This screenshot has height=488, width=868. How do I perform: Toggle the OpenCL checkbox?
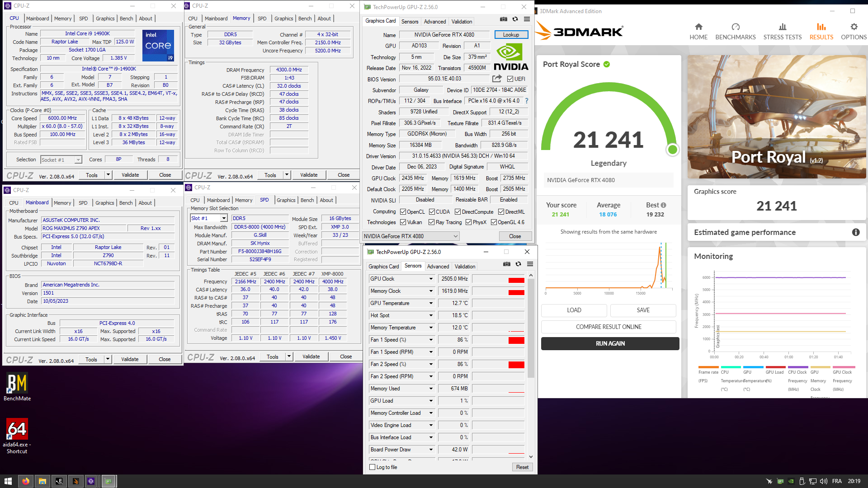tap(403, 212)
